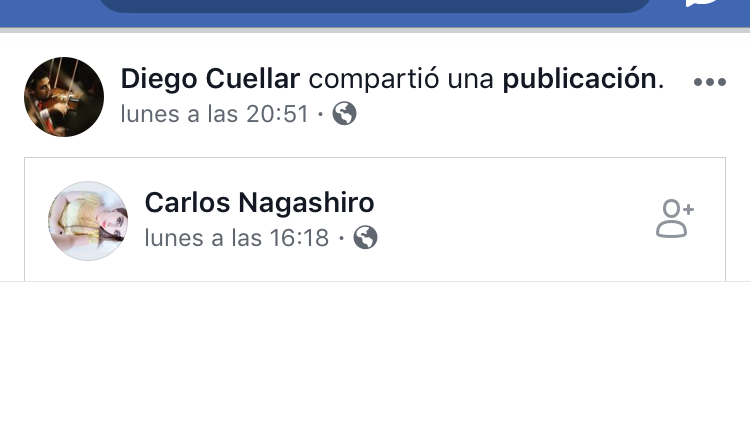750x421 pixels.
Task: Send friend request to Carlos Nagashiro
Action: [x=674, y=219]
